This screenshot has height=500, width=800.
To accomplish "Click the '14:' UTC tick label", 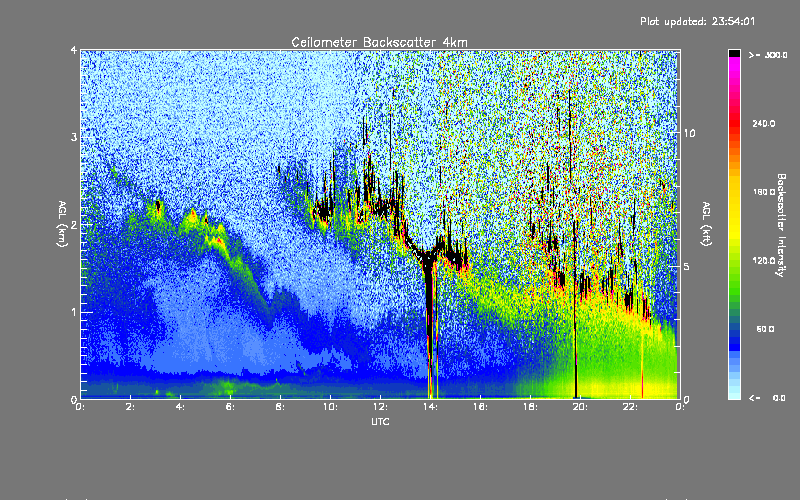I will pos(430,407).
